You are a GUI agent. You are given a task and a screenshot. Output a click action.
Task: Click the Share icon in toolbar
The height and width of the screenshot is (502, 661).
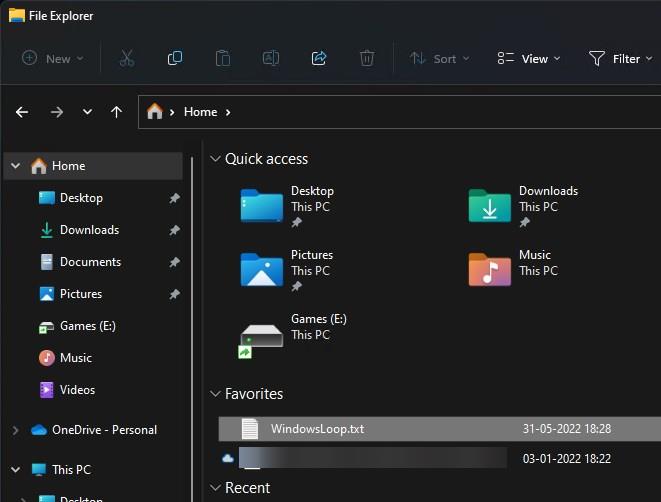point(319,58)
